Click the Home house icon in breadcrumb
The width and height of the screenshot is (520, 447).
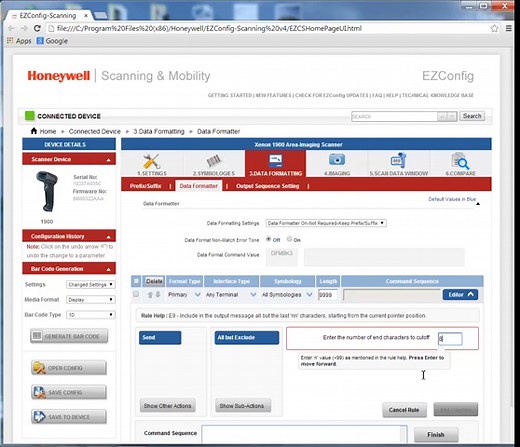pos(34,131)
